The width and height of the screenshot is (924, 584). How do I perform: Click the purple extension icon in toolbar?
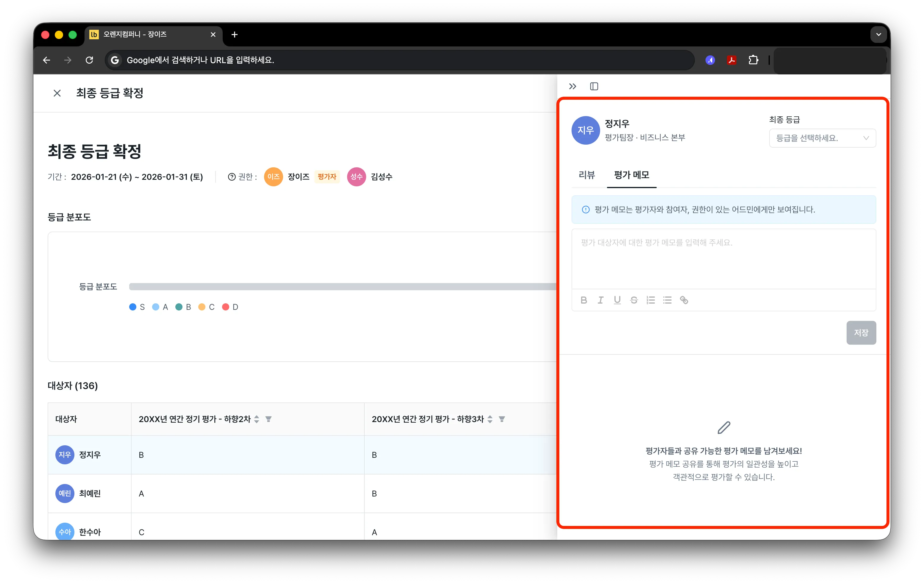pyautogui.click(x=710, y=60)
